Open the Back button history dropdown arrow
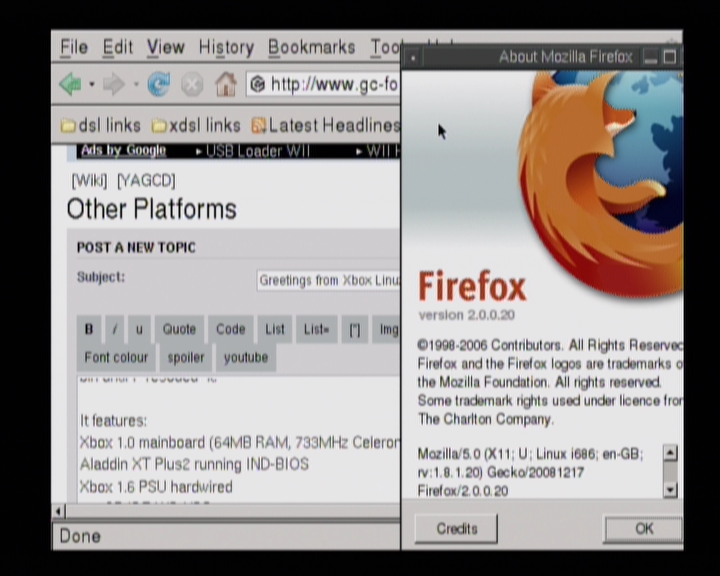The width and height of the screenshot is (720, 576). (x=92, y=85)
